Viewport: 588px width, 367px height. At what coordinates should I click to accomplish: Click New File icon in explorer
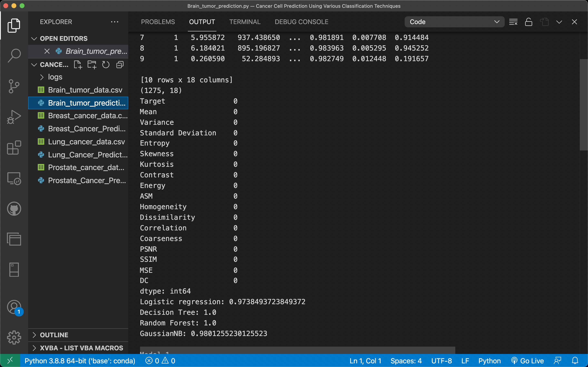[78, 65]
